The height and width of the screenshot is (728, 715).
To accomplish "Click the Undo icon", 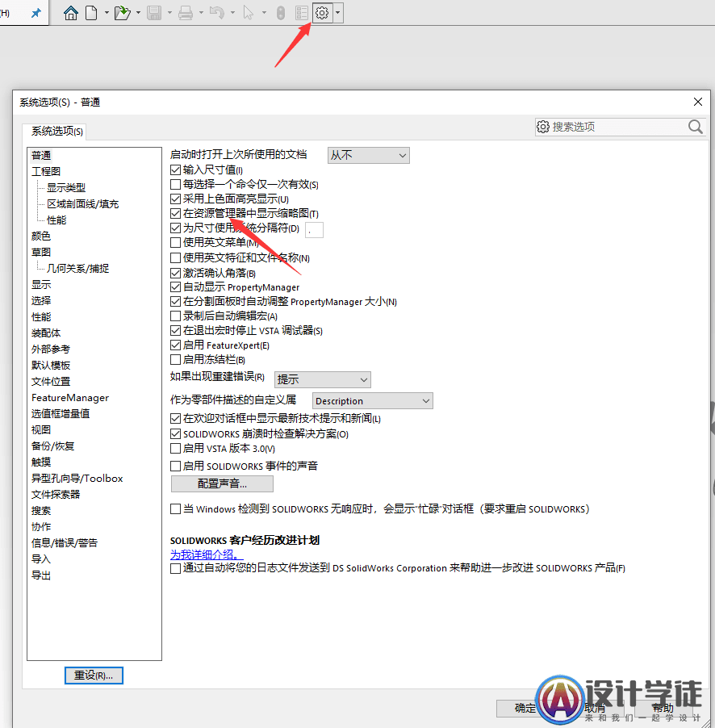I will (217, 13).
